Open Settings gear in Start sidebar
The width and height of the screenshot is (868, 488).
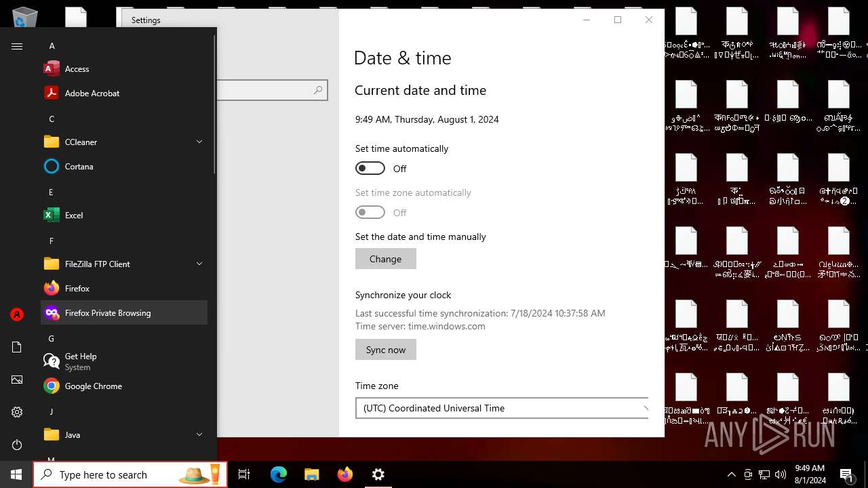(17, 412)
